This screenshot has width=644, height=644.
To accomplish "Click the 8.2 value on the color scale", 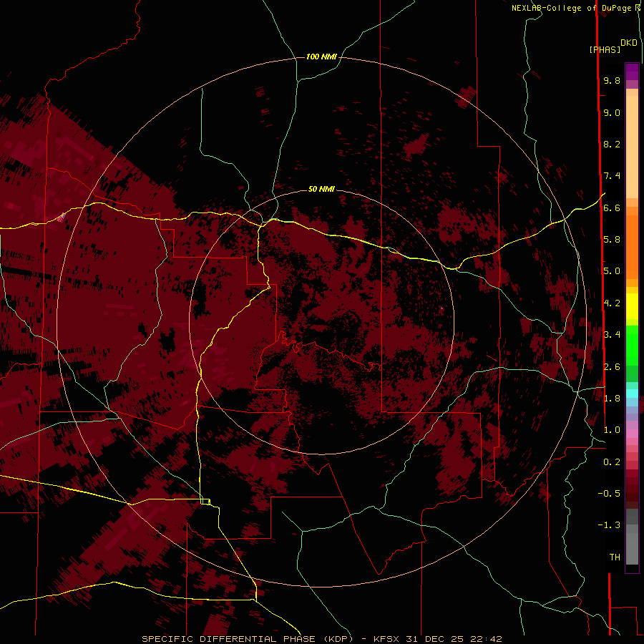I will coord(612,144).
